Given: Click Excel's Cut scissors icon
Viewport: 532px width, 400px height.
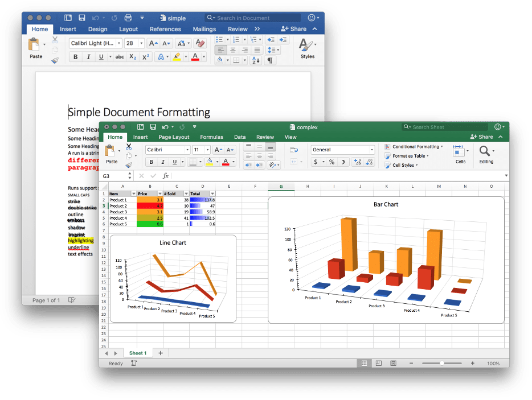Looking at the screenshot, I should (129, 147).
